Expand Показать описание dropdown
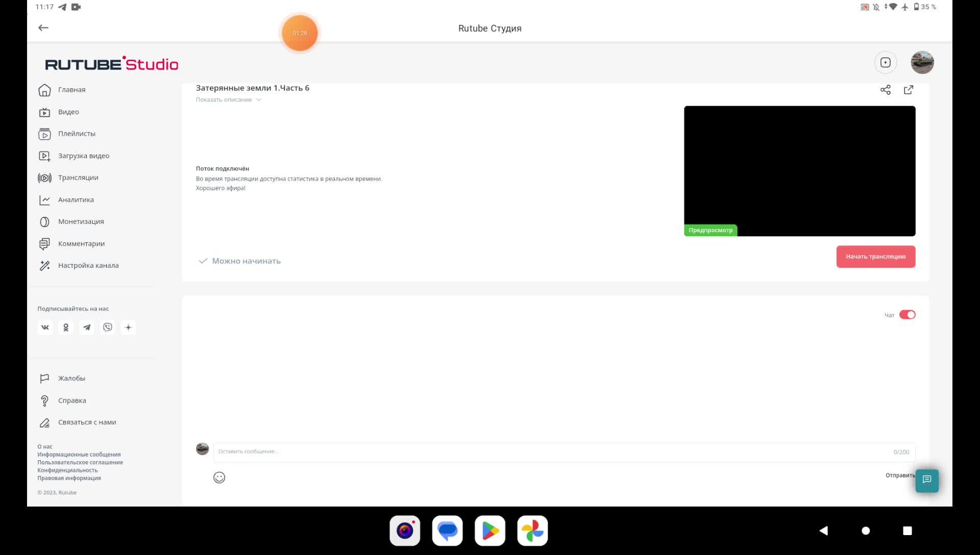980x555 pixels. point(228,100)
